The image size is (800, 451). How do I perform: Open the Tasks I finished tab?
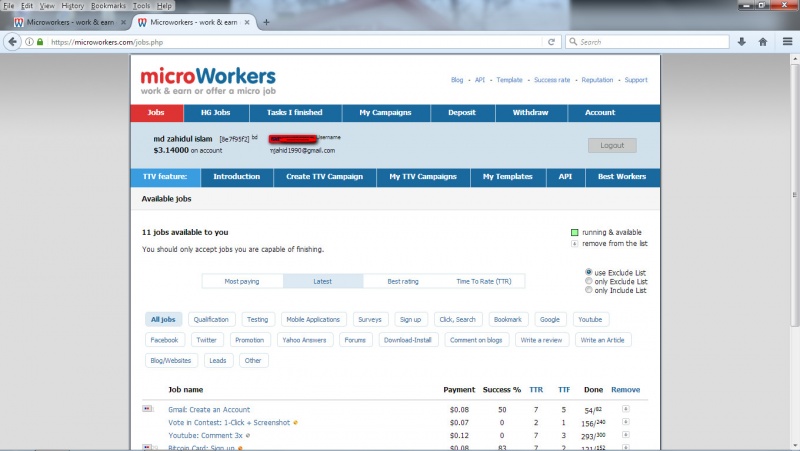(294, 113)
